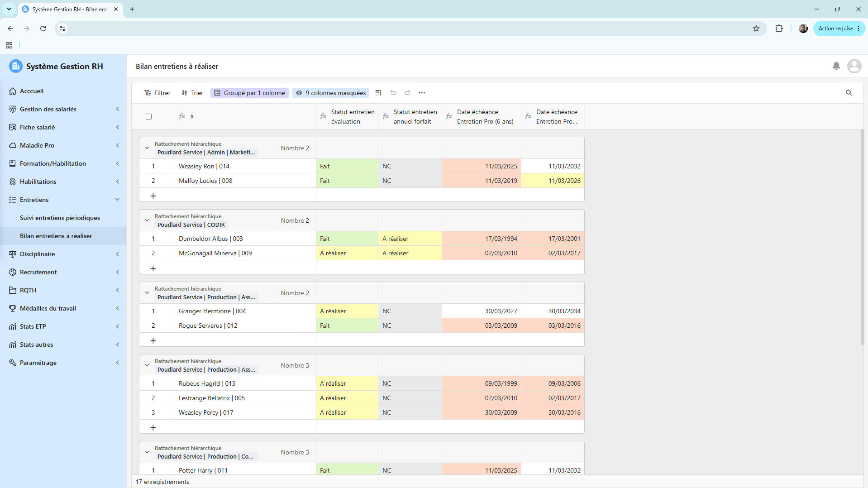Click the Paramétrage tools icon
The height and width of the screenshot is (488, 868).
(13, 363)
